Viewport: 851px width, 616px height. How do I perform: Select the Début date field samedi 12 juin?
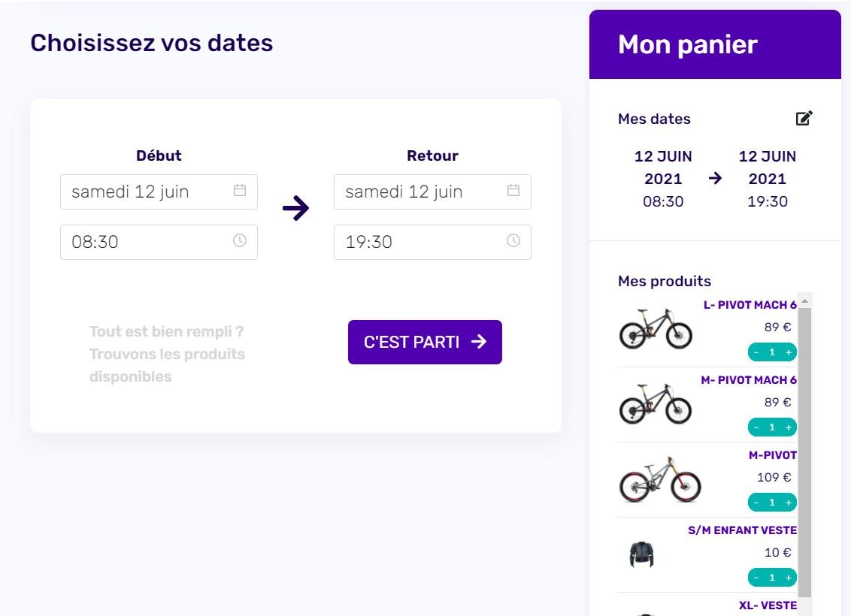159,192
